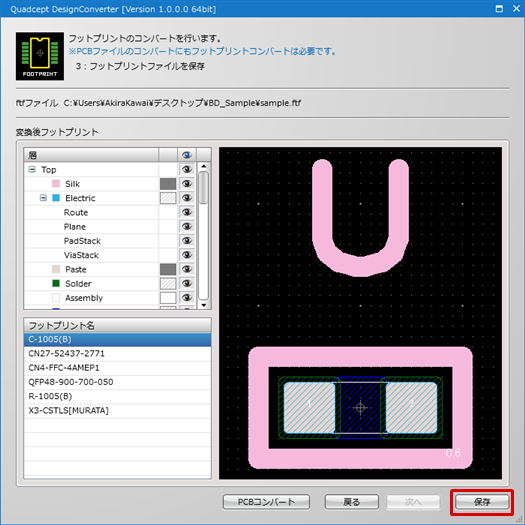Click the Paste layer pattern box
Image resolution: width=525 pixels, height=525 pixels.
(x=168, y=269)
